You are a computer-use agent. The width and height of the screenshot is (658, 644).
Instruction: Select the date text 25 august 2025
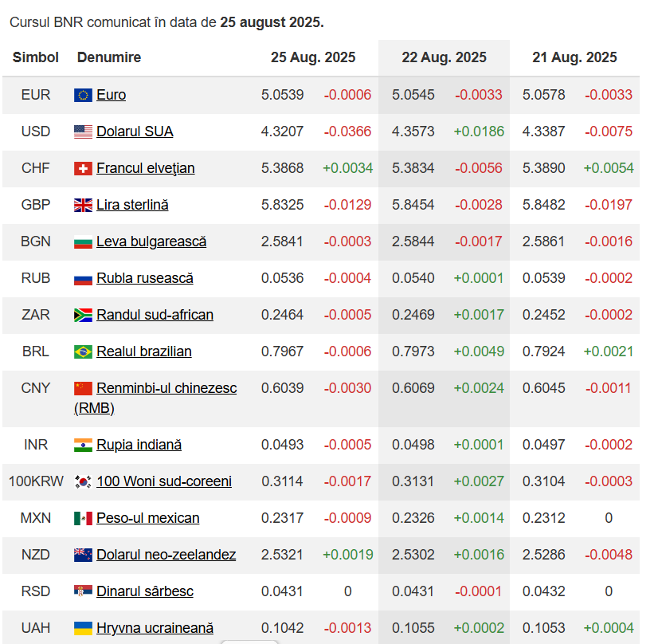(272, 22)
